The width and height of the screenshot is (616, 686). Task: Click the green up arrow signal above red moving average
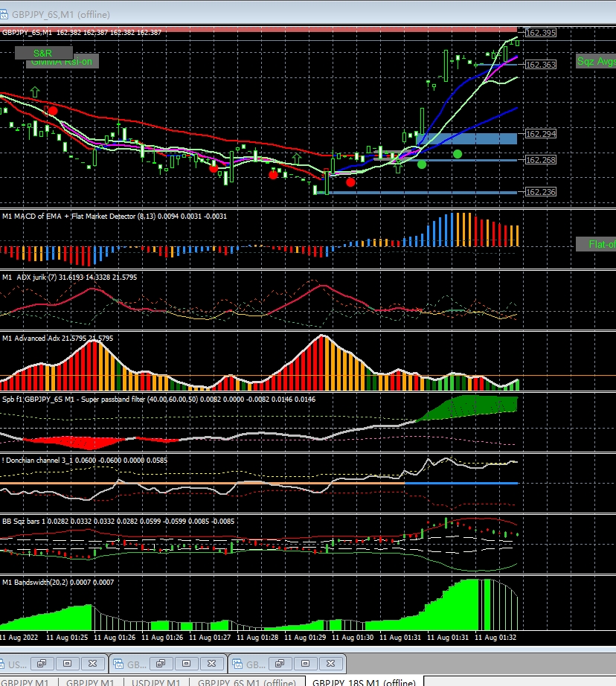tap(34, 92)
